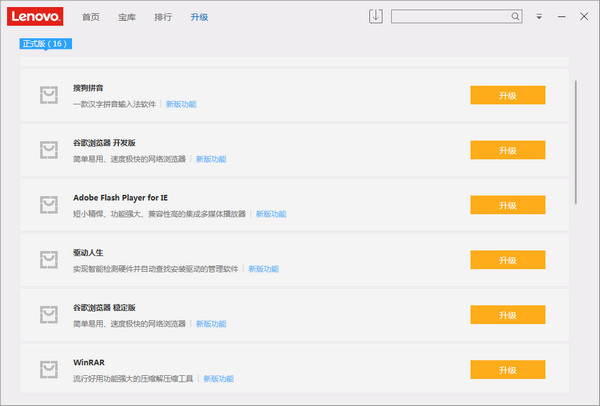This screenshot has height=406, width=600.
Task: View 新版功能 for 谷歌浏览器 稳定版
Action: (x=211, y=324)
